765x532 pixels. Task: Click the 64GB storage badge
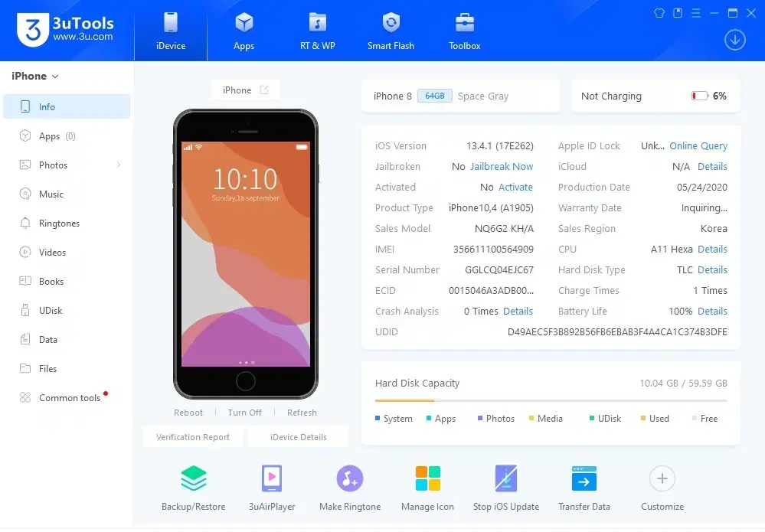tap(435, 96)
